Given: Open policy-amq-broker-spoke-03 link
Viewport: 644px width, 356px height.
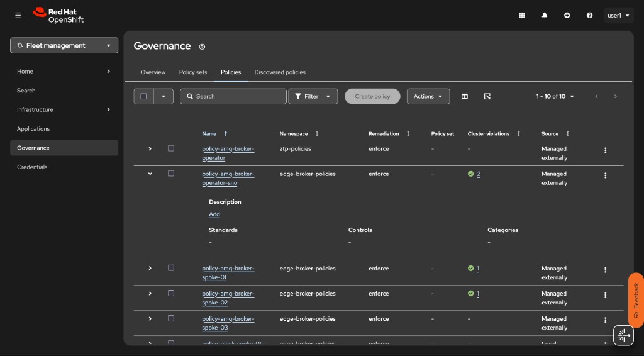Looking at the screenshot, I should (x=228, y=323).
